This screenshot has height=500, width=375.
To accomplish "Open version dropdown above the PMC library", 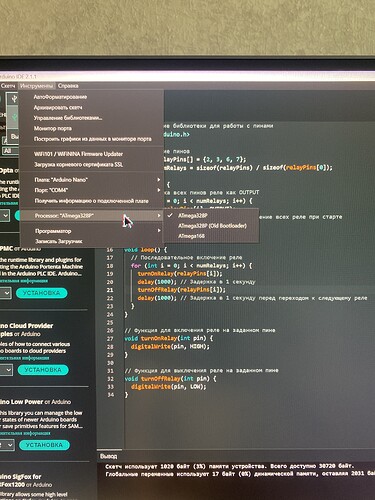I will point(5,216).
